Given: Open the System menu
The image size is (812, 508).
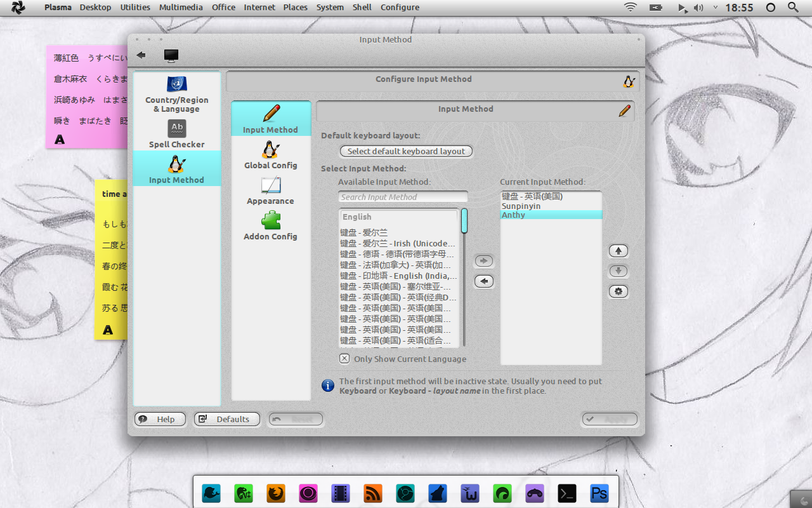Looking at the screenshot, I should 330,8.
